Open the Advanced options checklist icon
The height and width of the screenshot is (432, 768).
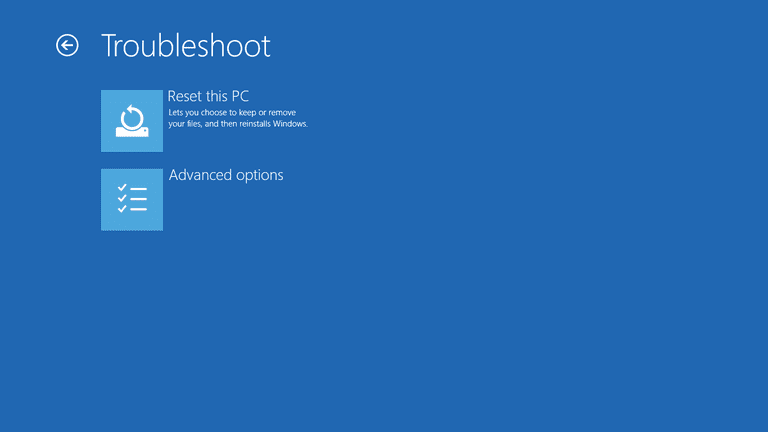132,199
